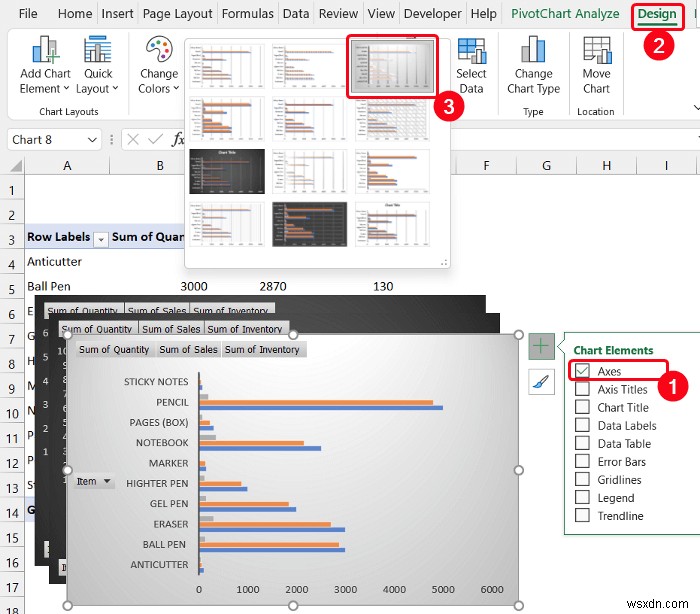Click the Insert Function fx icon
The height and width of the screenshot is (614, 700).
[178, 140]
